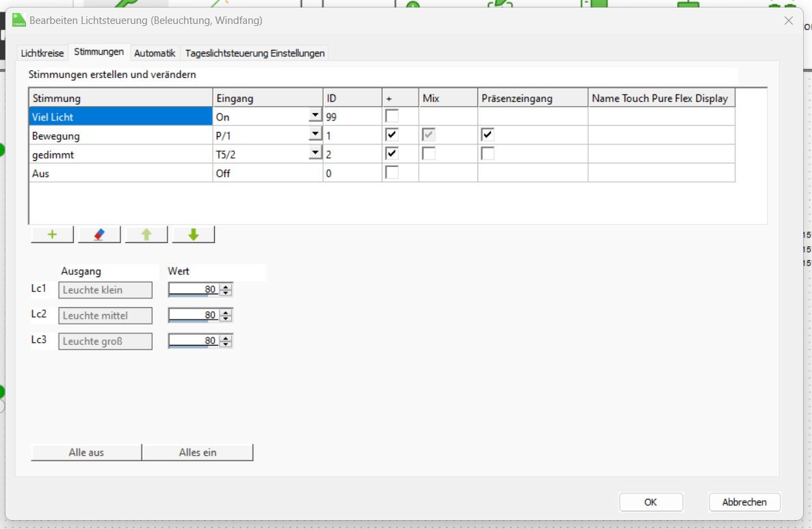This screenshot has height=529, width=812.
Task: Uncheck Präsenzeingang for the Bewegung row
Action: (x=488, y=136)
